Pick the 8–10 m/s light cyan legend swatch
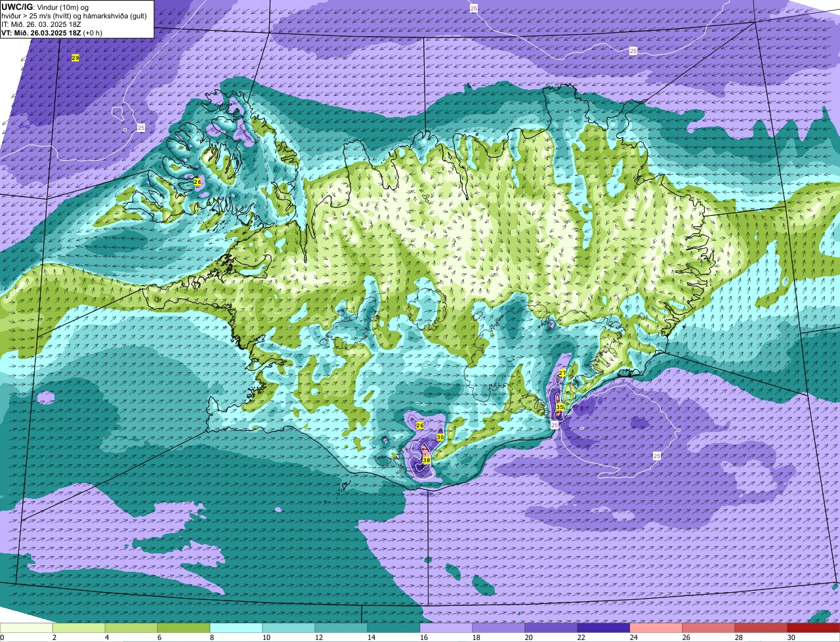 click(x=236, y=628)
